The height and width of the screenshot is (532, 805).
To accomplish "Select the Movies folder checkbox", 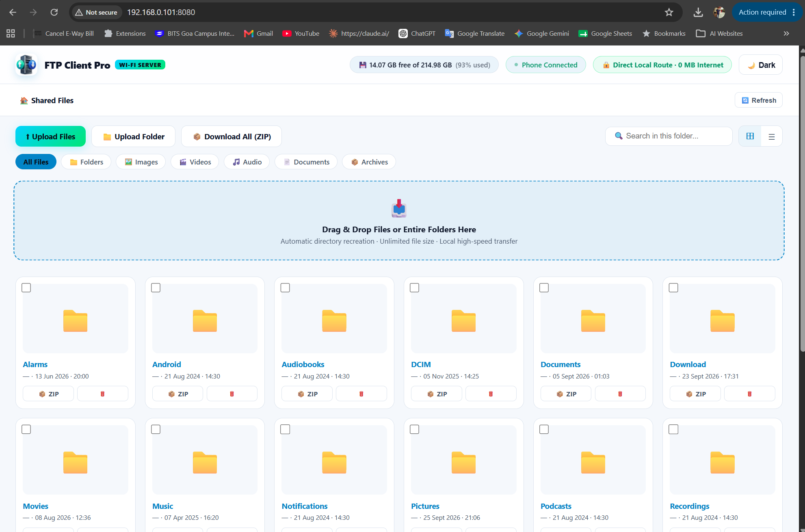I will point(26,429).
